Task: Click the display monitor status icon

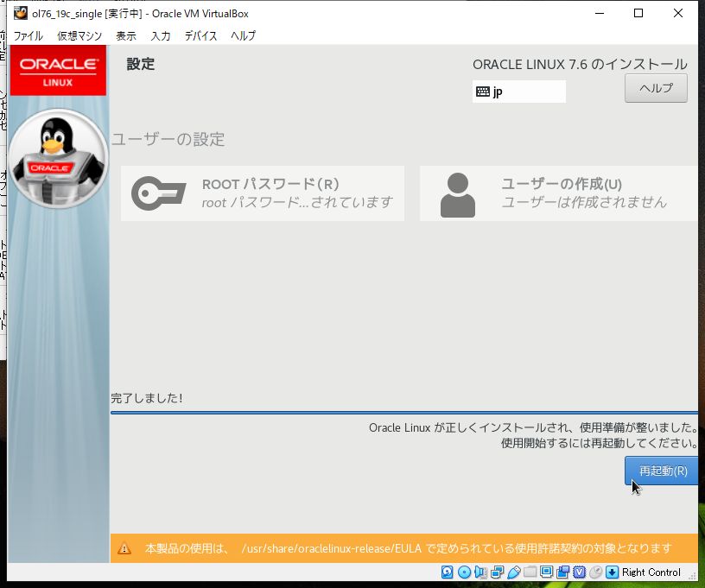Action: pyautogui.click(x=546, y=572)
